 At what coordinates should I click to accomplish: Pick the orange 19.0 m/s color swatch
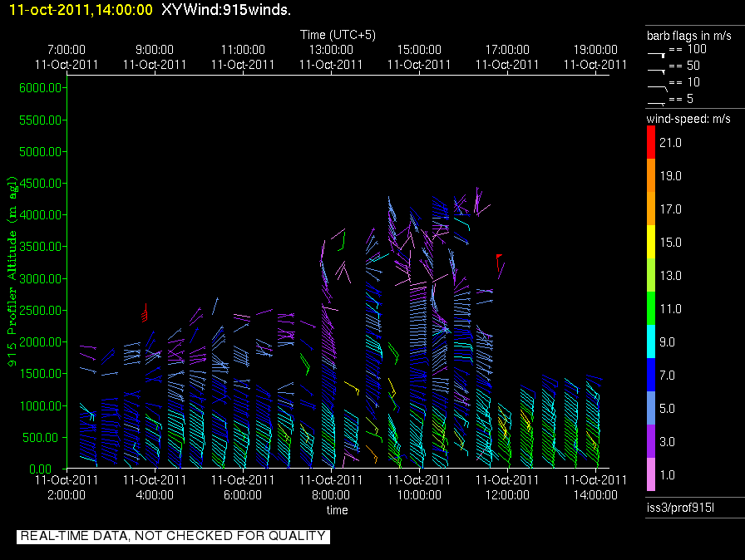click(651, 175)
